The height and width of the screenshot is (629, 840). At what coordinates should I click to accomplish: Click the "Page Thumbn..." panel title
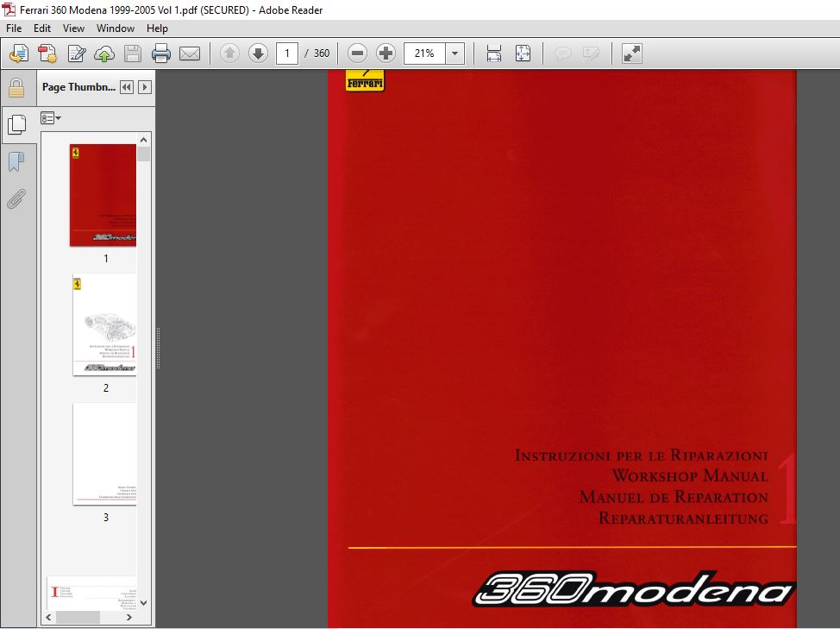coord(78,87)
